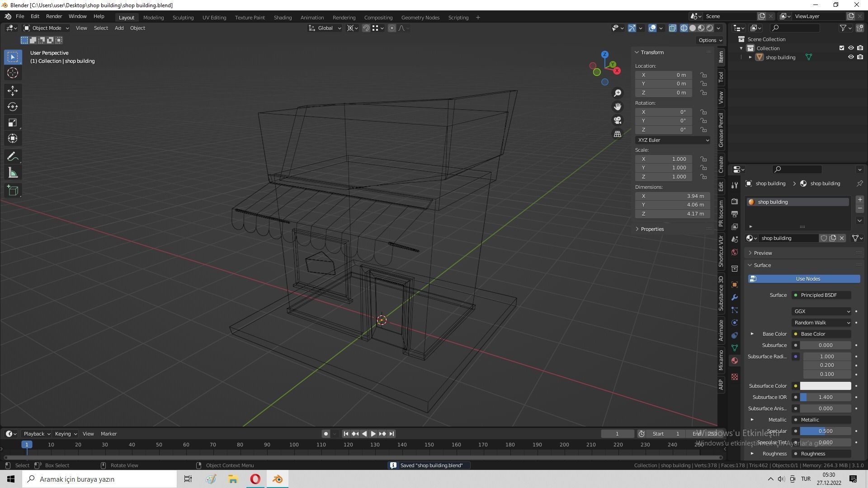Image resolution: width=868 pixels, height=488 pixels.
Task: Switch to solid viewport shading
Action: pos(693,28)
